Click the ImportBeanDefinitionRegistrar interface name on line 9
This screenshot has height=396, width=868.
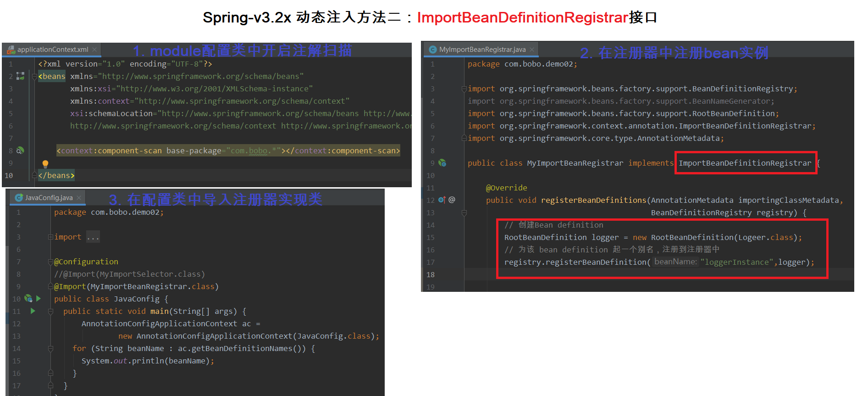click(745, 163)
